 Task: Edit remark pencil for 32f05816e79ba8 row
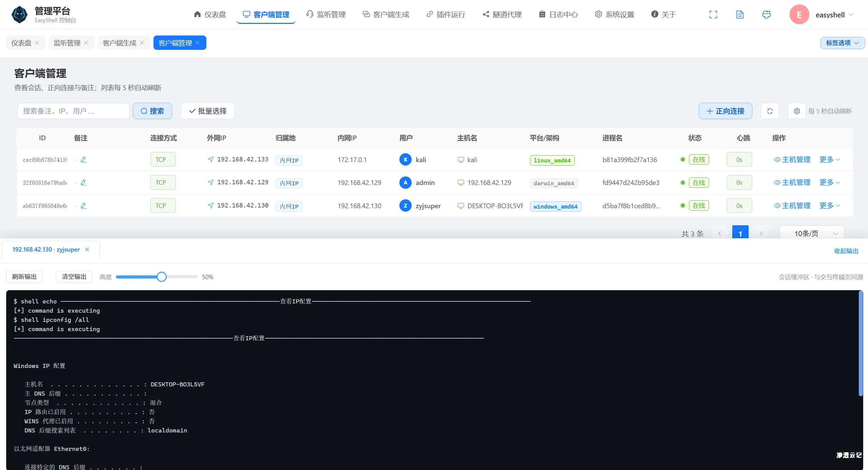[x=84, y=183]
